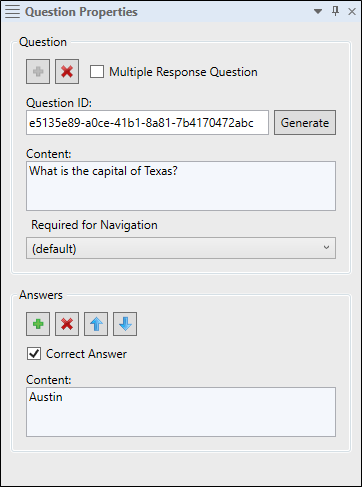Click into the answer Content box with Austin
This screenshot has width=362, height=487.
[x=181, y=412]
